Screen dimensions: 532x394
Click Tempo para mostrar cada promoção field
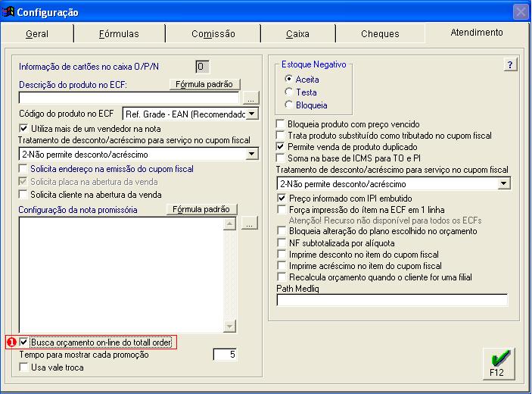pyautogui.click(x=225, y=355)
